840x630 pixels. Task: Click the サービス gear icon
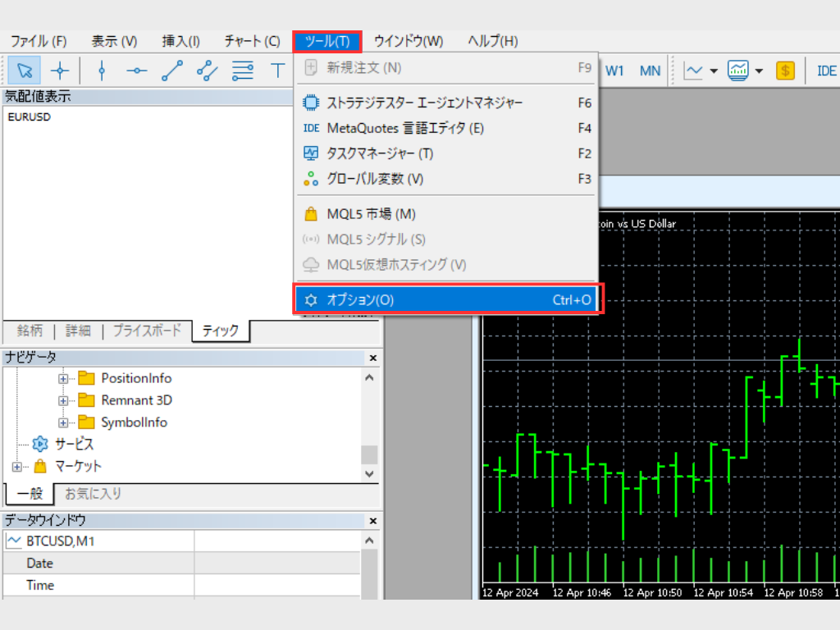click(40, 444)
